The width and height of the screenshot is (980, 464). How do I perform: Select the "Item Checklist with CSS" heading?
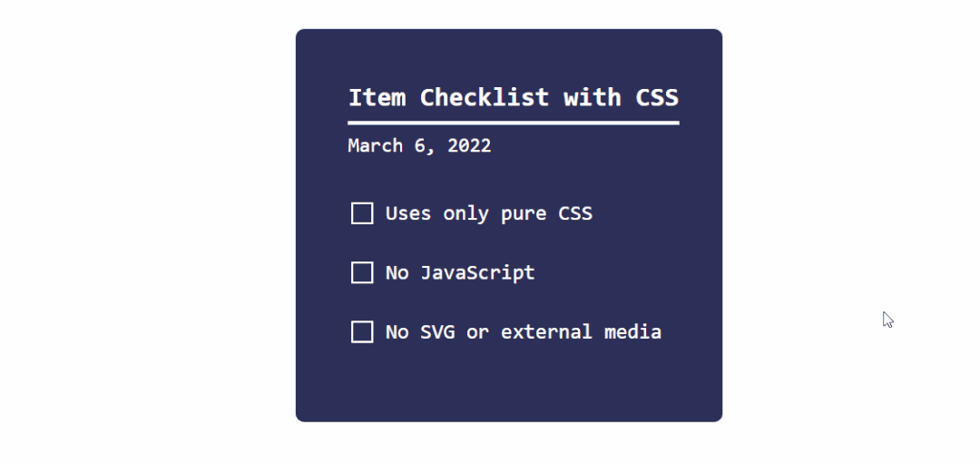pyautogui.click(x=513, y=97)
